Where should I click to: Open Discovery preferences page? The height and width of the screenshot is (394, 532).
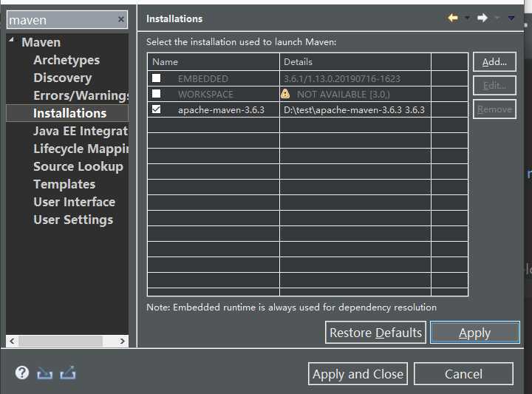point(62,78)
